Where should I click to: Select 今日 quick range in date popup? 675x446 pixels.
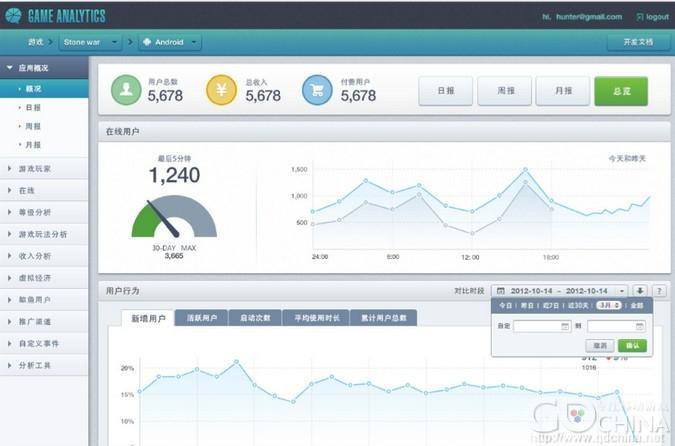tap(505, 305)
